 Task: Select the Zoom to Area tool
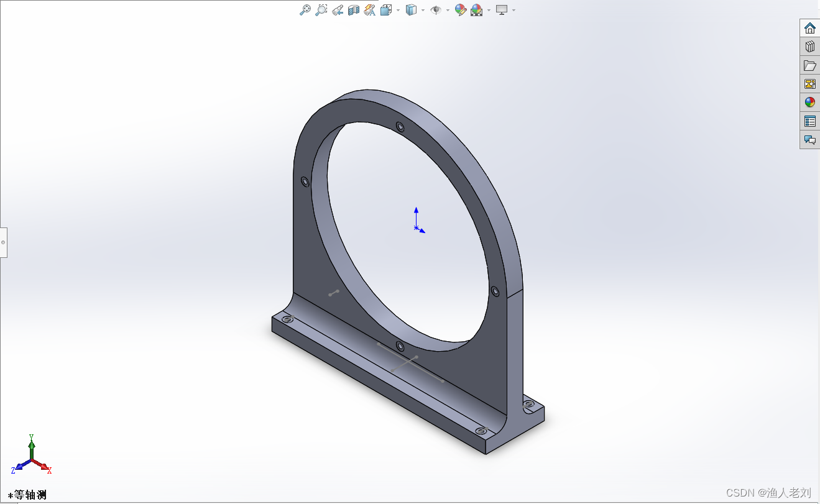point(321,10)
